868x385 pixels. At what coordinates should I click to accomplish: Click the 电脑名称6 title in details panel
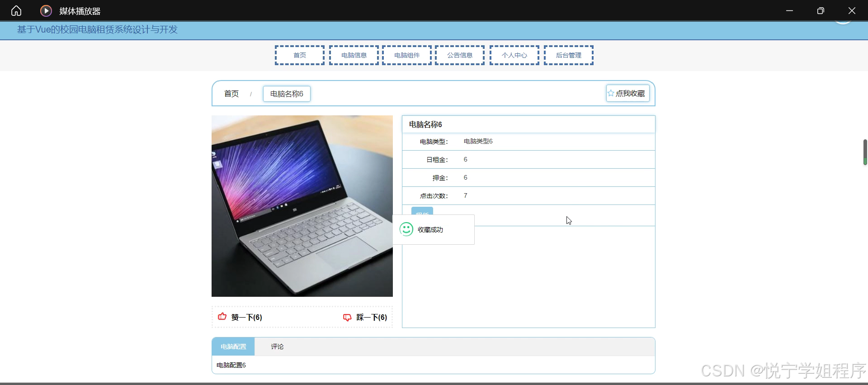tap(425, 124)
